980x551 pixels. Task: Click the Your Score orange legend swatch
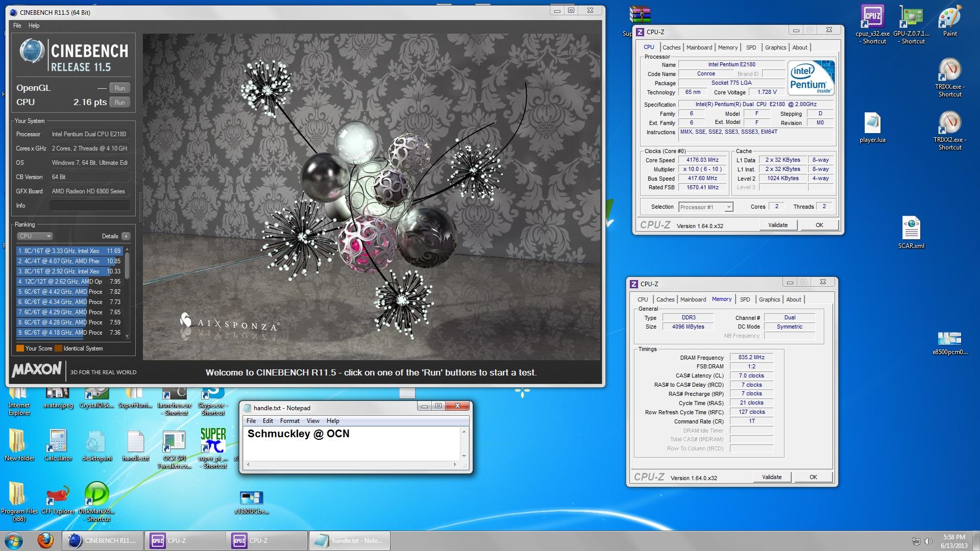pos(20,348)
